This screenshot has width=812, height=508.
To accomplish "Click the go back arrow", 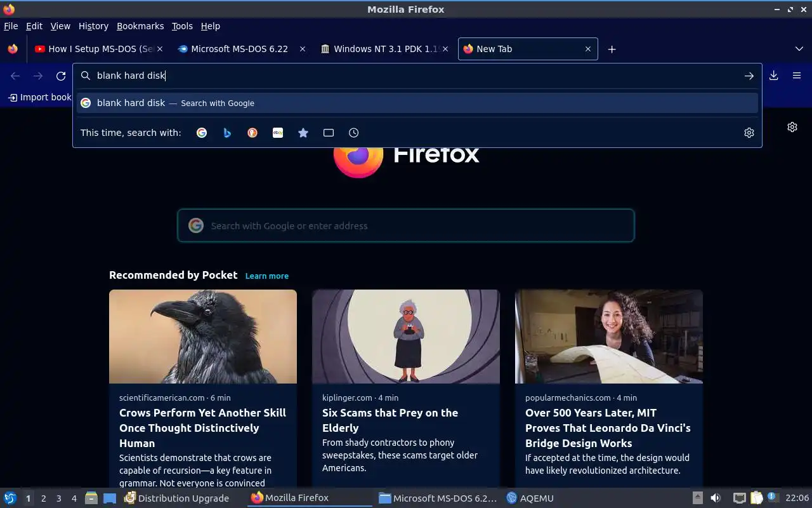I will tap(15, 76).
